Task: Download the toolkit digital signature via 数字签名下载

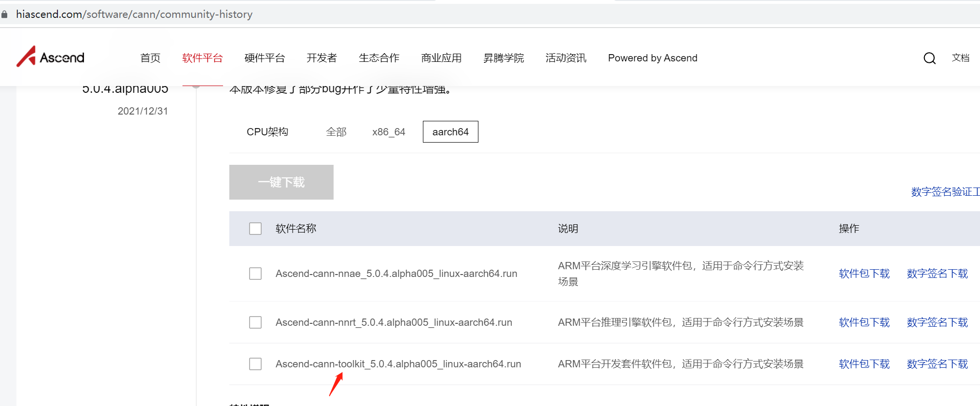Action: coord(937,364)
